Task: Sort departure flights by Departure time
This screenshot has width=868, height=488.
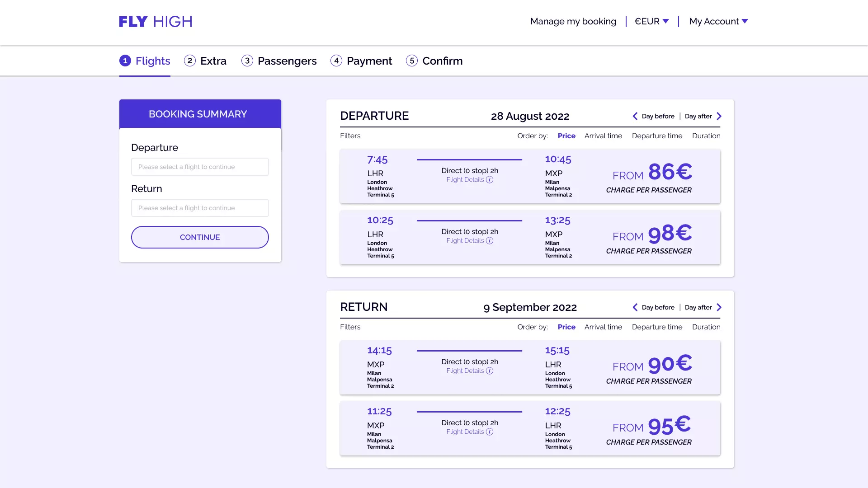Action: click(x=657, y=136)
